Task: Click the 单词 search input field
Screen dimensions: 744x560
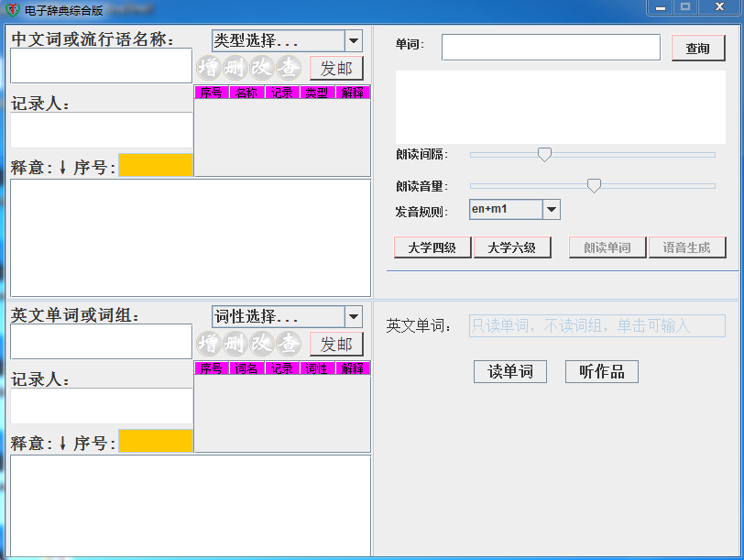Action: [551, 48]
